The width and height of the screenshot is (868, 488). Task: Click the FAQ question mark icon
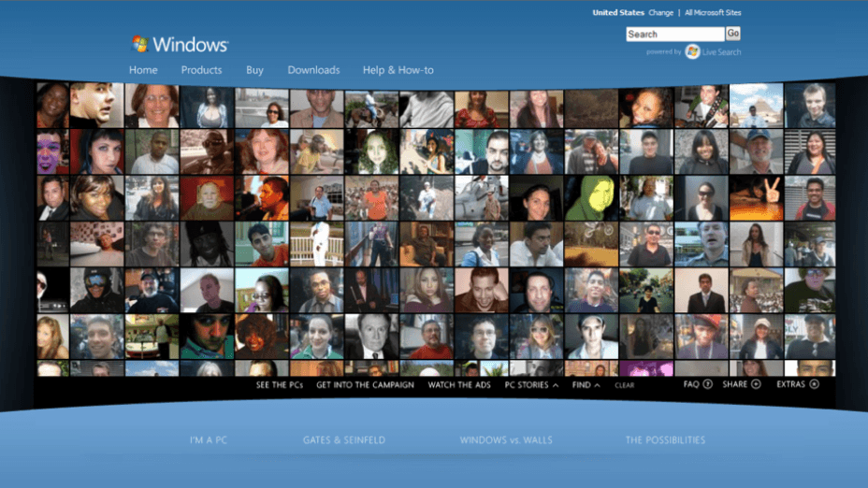pos(707,384)
